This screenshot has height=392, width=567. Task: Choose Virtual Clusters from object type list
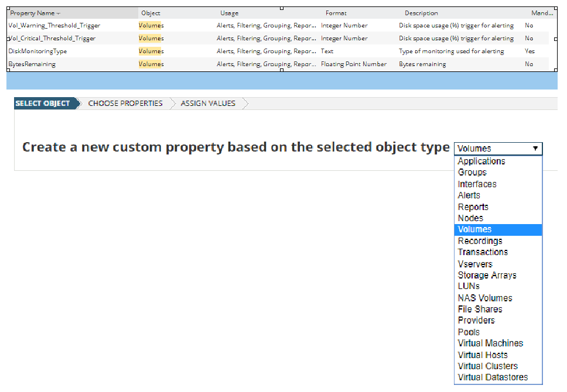click(498, 366)
